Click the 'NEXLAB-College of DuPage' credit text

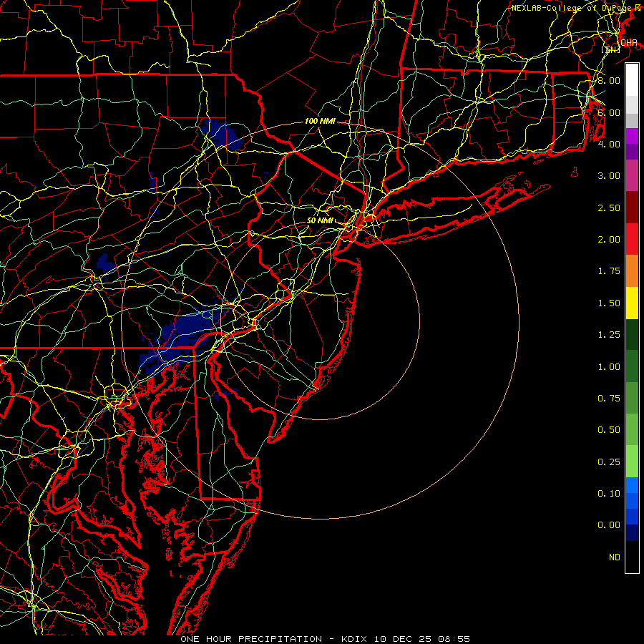pos(572,8)
